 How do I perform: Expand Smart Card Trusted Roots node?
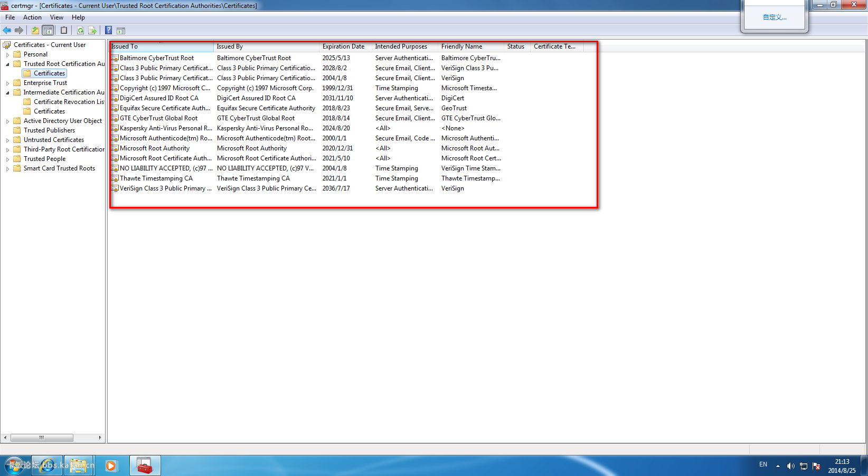(7, 168)
